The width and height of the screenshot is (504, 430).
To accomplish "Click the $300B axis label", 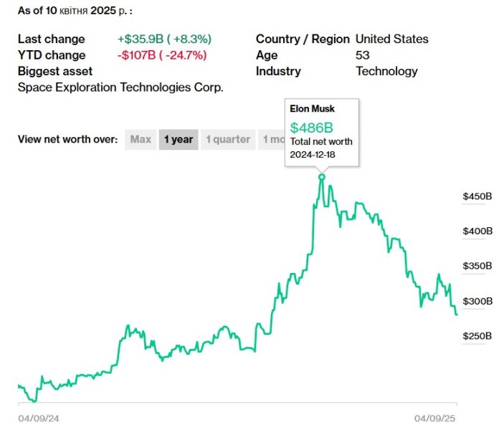I will pos(478,301).
